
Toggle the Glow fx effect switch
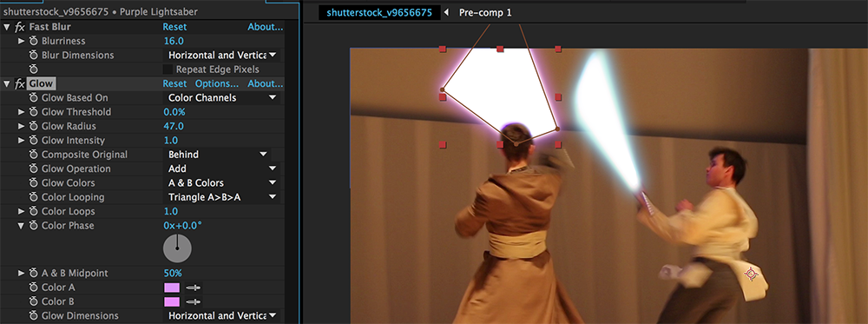coord(20,83)
